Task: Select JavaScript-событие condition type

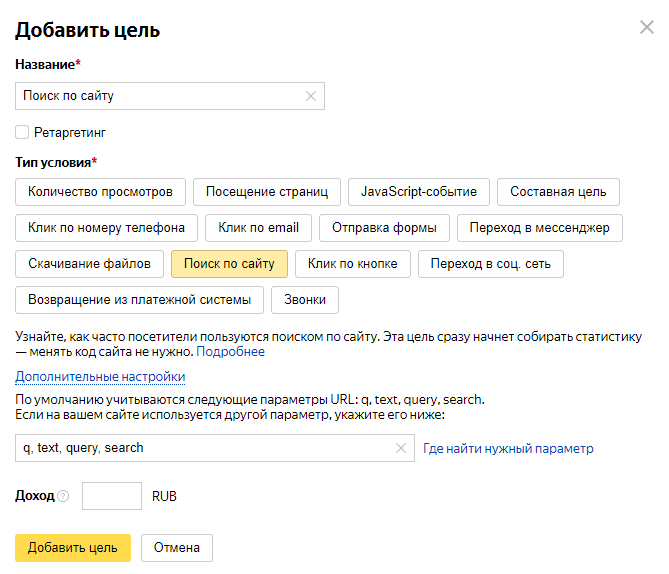Action: pyautogui.click(x=419, y=192)
